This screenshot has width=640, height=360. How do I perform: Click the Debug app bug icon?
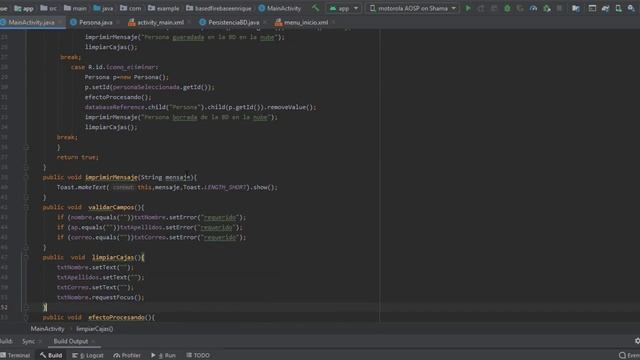coord(507,8)
